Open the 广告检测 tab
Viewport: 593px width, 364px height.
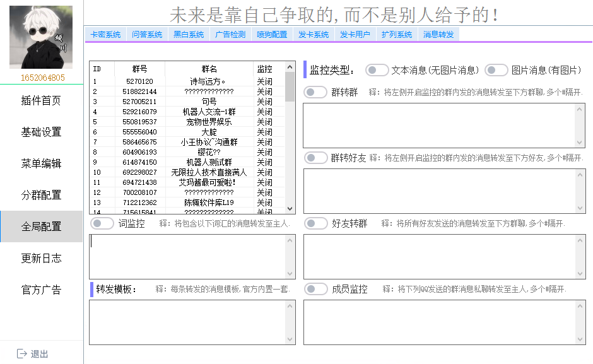pyautogui.click(x=230, y=35)
